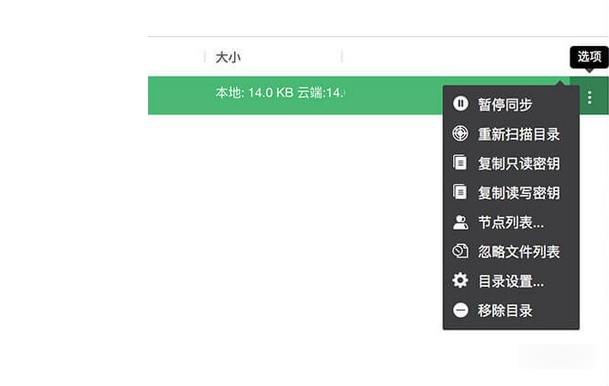Image resolution: width=609 pixels, height=386 pixels.
Task: Open 目录设置... menu entry
Action: tap(511, 282)
